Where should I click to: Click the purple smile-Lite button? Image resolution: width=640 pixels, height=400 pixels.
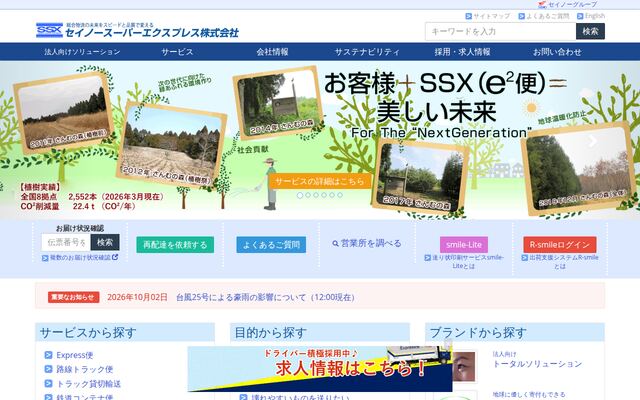(464, 244)
